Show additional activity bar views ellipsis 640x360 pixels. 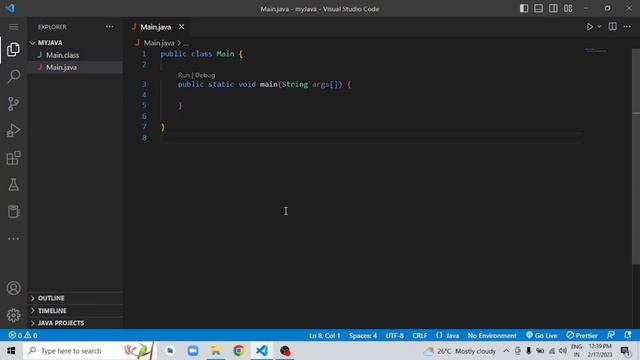(x=13, y=239)
